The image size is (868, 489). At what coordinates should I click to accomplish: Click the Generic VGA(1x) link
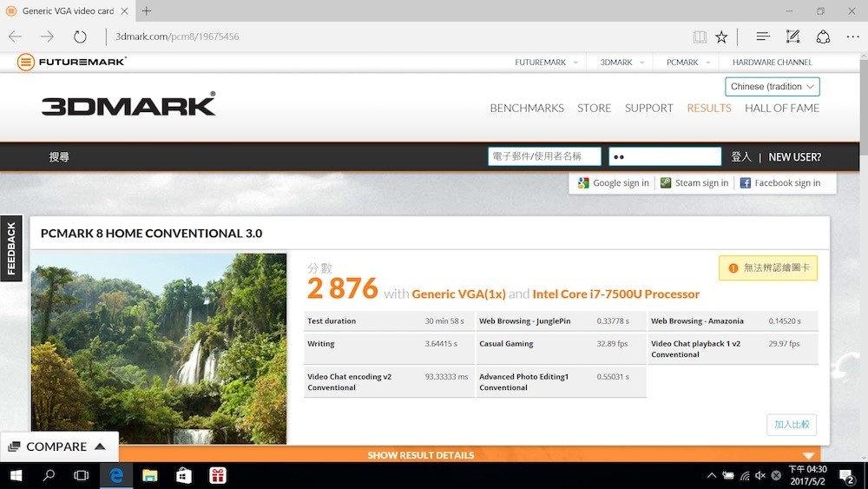click(x=458, y=294)
